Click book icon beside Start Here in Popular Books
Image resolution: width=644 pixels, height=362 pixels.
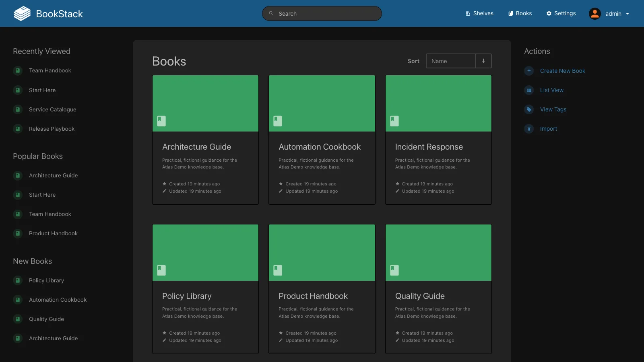pyautogui.click(x=18, y=195)
